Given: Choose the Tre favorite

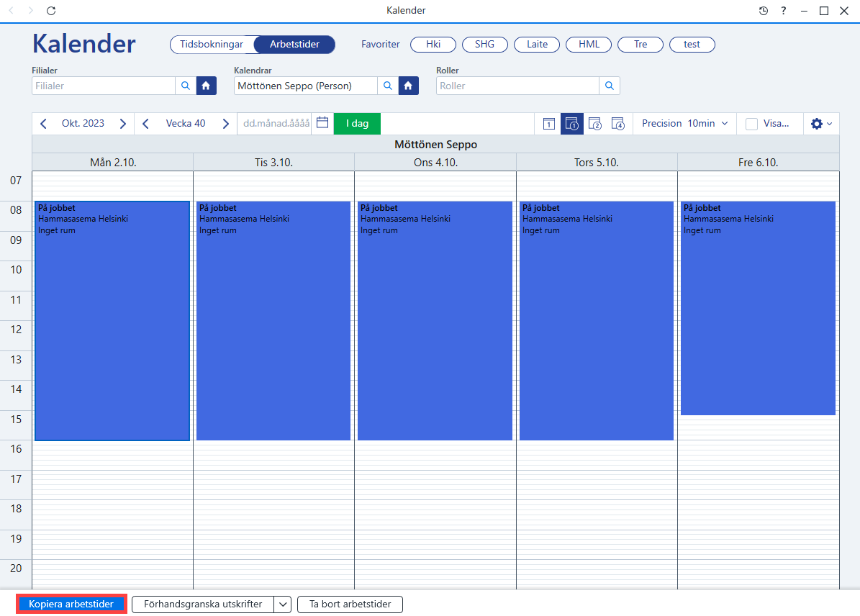Looking at the screenshot, I should click(641, 45).
